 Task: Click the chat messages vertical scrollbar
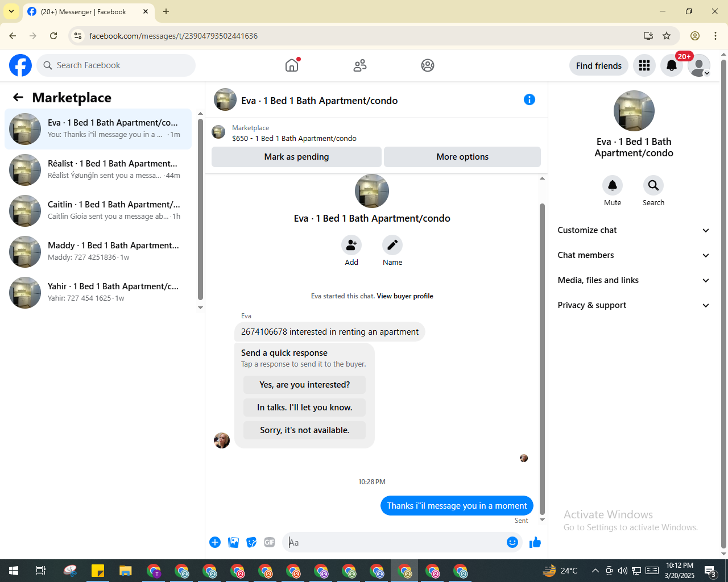(542, 358)
